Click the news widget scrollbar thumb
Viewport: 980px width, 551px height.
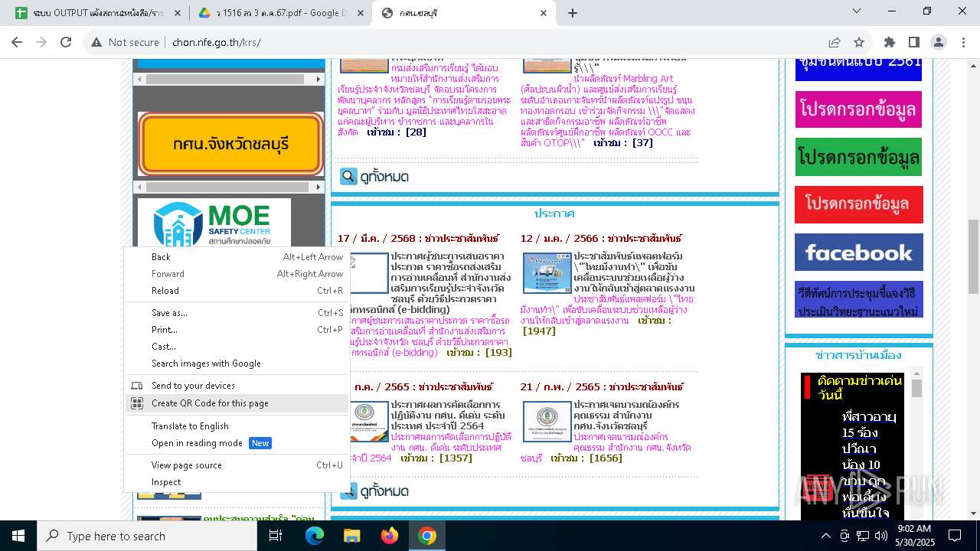pos(916,388)
